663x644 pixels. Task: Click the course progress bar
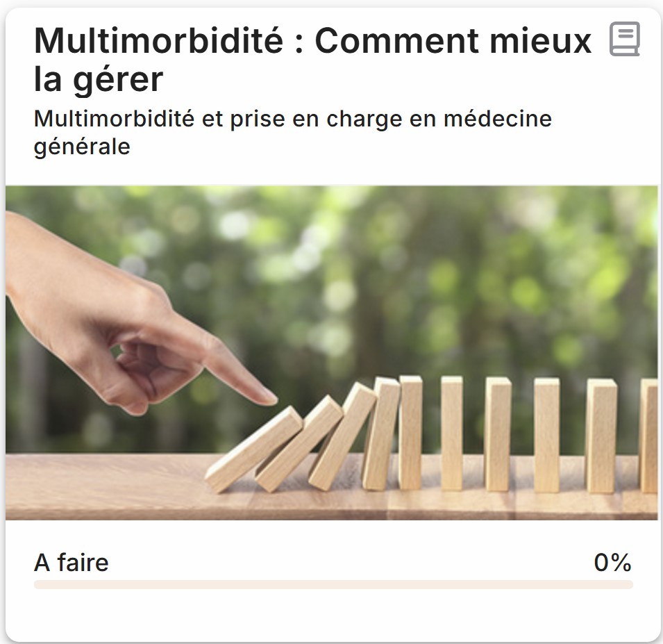tap(333, 585)
